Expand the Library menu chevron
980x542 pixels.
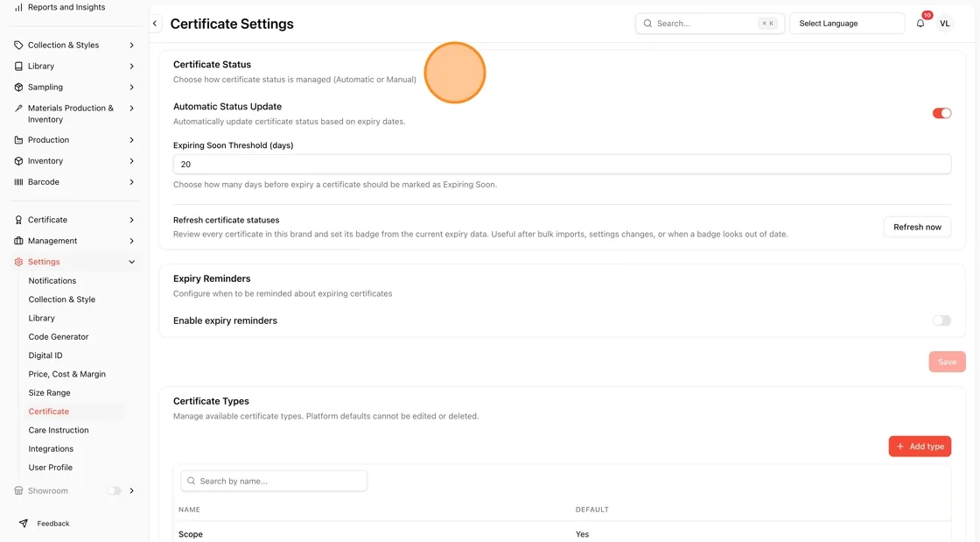coord(132,67)
